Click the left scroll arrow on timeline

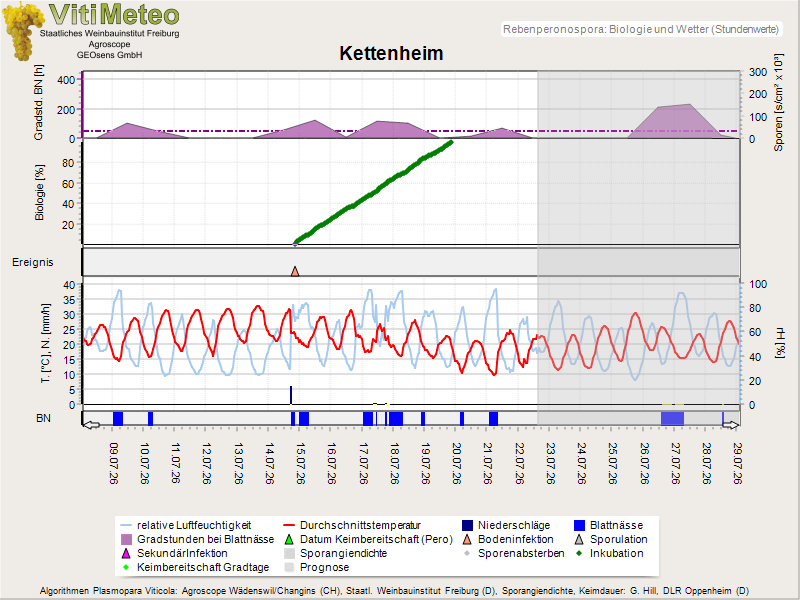click(91, 425)
